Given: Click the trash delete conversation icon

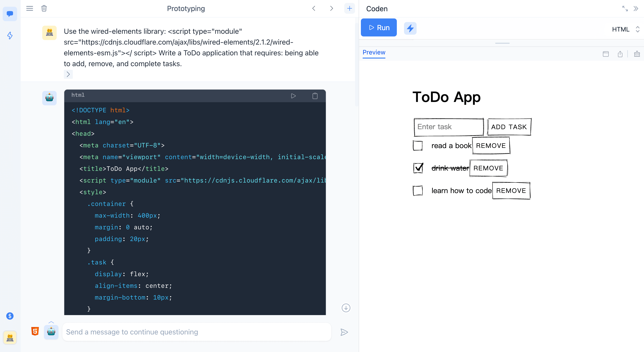Looking at the screenshot, I should coord(44,9).
